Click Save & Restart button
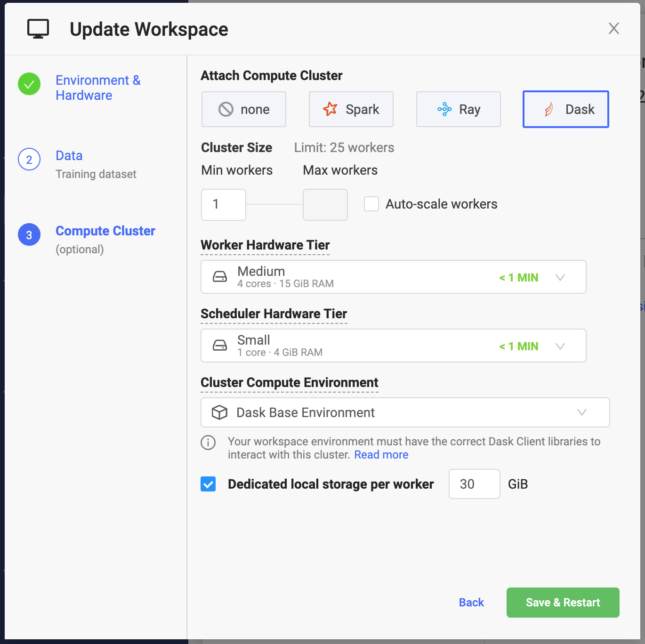Screen dimensions: 645x644 click(563, 603)
